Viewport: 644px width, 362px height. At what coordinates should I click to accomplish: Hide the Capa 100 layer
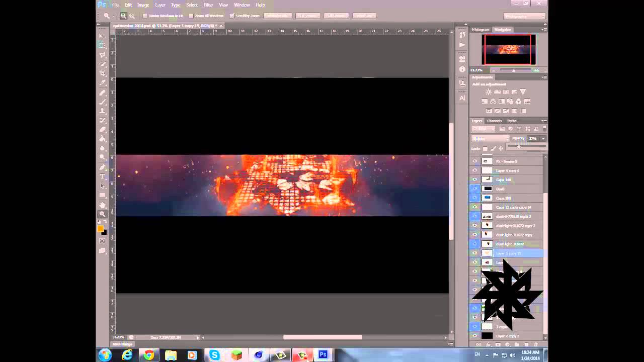tap(475, 198)
